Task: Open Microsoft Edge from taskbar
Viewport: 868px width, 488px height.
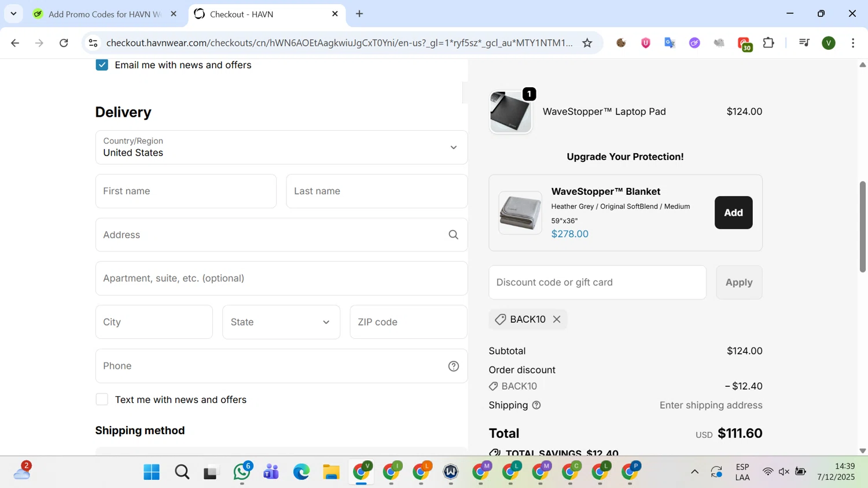Action: coord(301,472)
